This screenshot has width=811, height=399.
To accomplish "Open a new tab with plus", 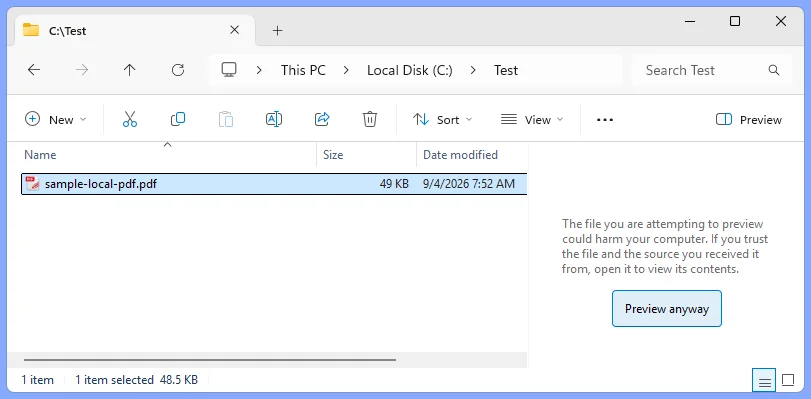I will (278, 31).
